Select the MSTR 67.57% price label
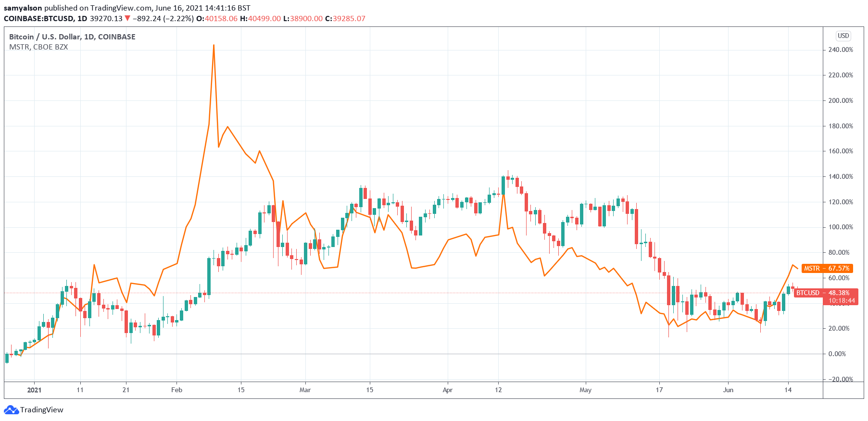This screenshot has height=421, width=868. (x=827, y=268)
